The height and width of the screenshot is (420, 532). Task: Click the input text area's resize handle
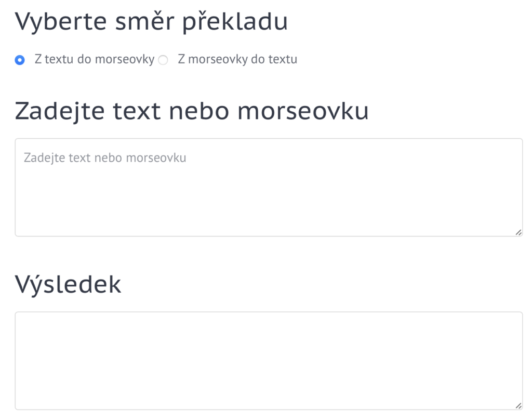[x=518, y=232]
